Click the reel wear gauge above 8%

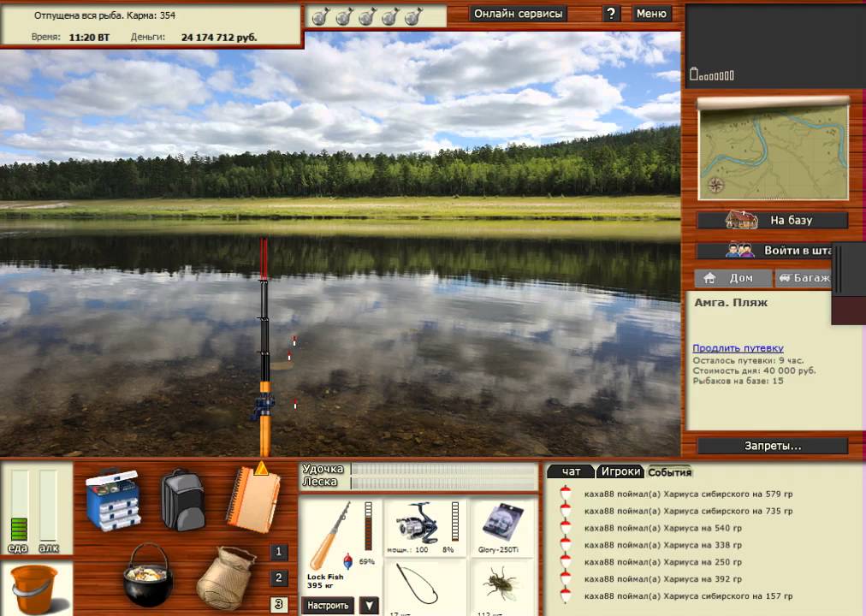pos(455,521)
